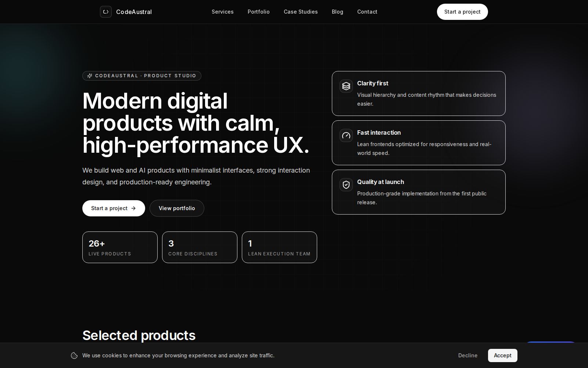Click the sparkle icon in Product Studio badge

pyautogui.click(x=90, y=76)
